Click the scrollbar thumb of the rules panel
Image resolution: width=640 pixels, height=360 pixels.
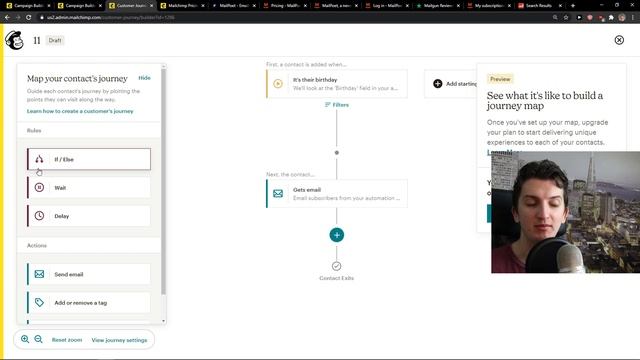(x=164, y=182)
